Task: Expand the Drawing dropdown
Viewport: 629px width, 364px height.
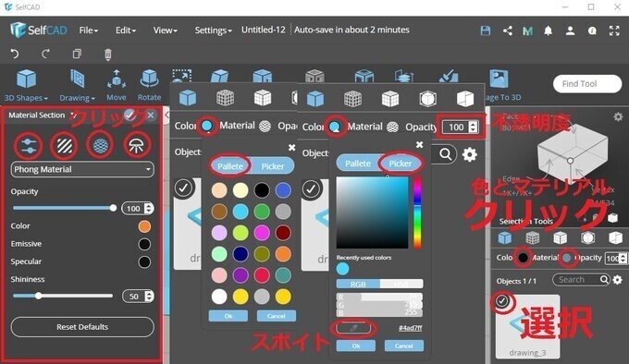Action: pyautogui.click(x=77, y=98)
